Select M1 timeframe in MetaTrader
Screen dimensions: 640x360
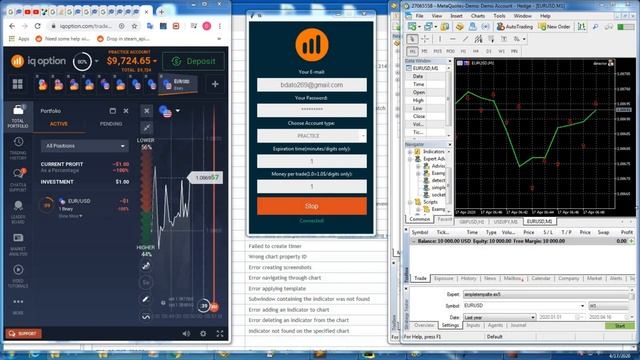412,51
